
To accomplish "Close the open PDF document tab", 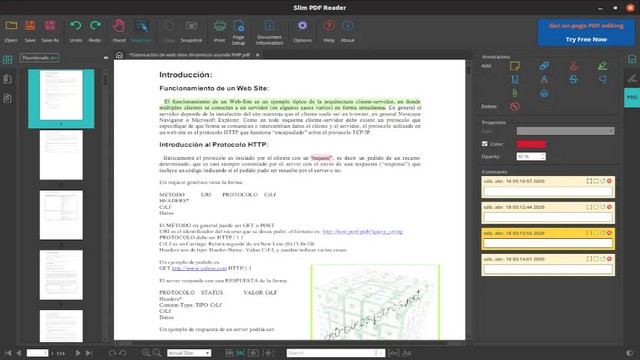I will [x=257, y=55].
